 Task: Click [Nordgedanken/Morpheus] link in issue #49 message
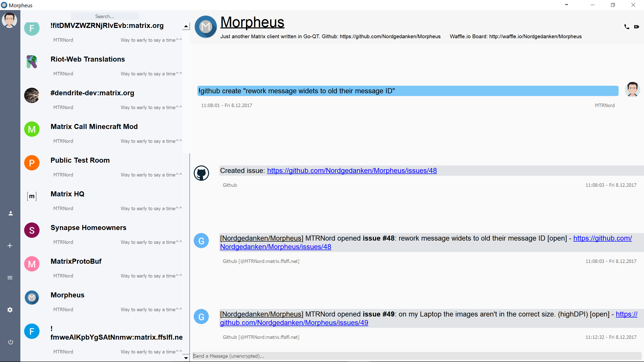click(262, 314)
